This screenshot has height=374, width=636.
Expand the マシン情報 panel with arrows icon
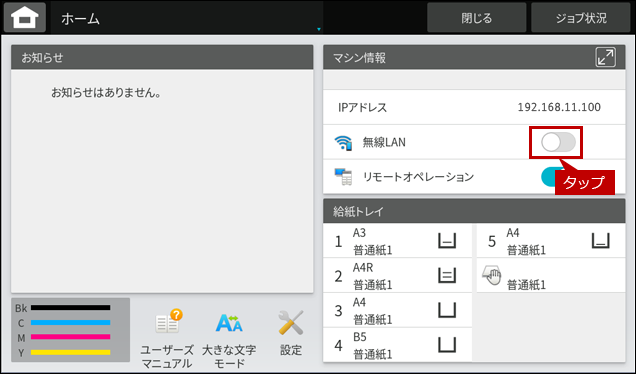pyautogui.click(x=605, y=57)
